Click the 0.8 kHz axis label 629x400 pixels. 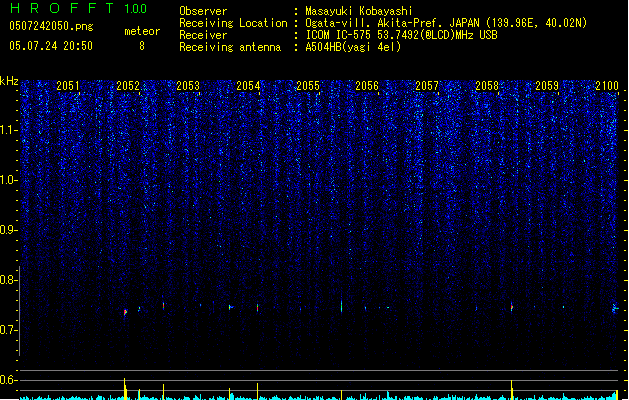tap(9, 280)
